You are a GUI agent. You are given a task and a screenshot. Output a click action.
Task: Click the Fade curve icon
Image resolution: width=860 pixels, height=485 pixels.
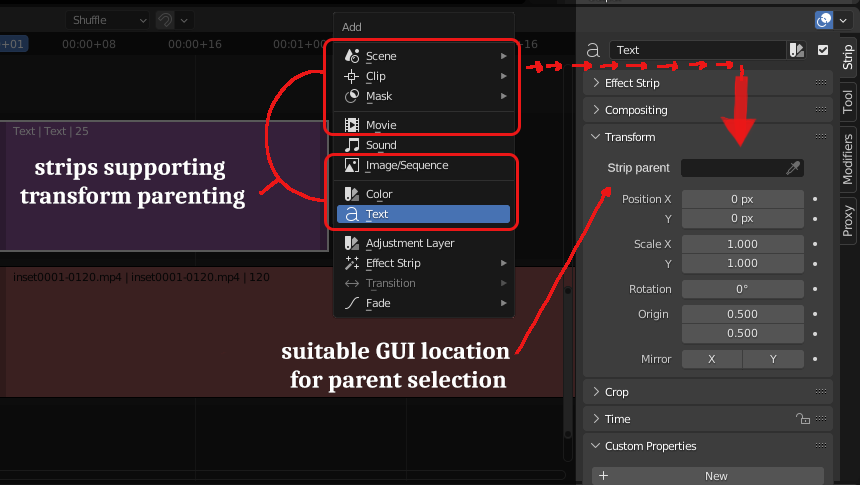point(352,303)
